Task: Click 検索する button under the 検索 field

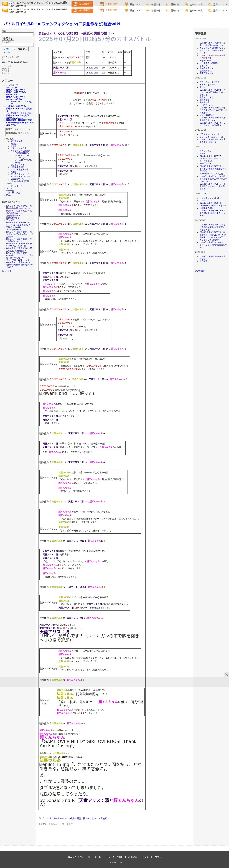Action: pyautogui.click(x=8, y=38)
